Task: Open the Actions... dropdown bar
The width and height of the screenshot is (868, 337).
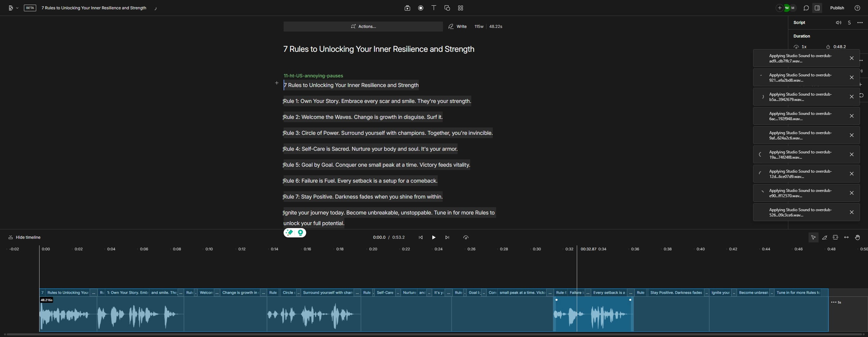Action: coord(363,26)
